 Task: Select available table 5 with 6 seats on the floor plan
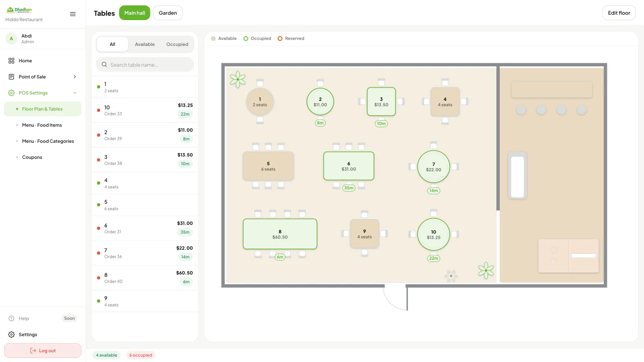point(268,166)
